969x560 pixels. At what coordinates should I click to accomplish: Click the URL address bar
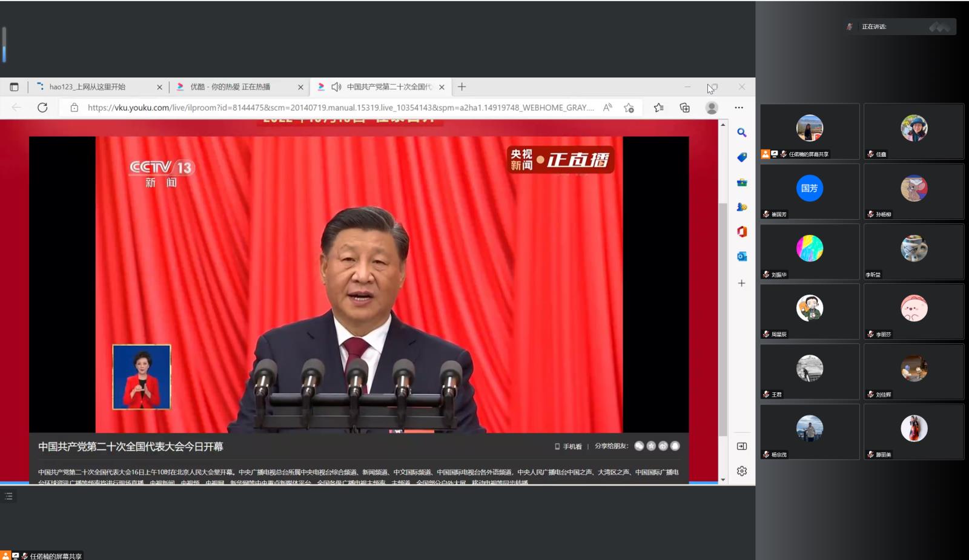[339, 108]
